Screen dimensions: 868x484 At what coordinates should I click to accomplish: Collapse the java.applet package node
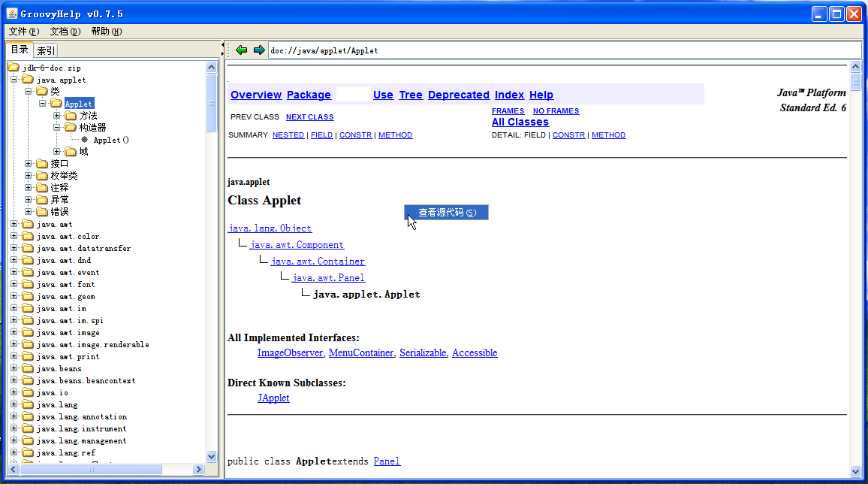coord(14,80)
